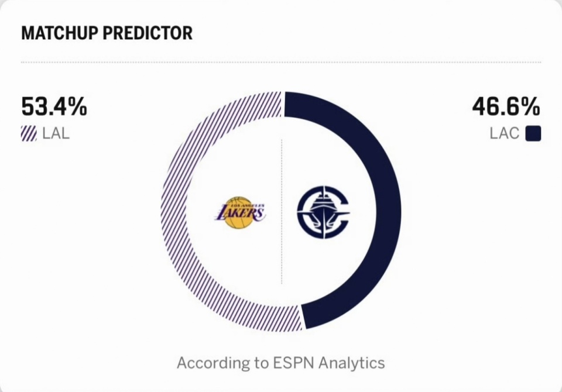Click the word ESPN in the caption
This screenshot has width=562, height=392.
[x=292, y=363]
